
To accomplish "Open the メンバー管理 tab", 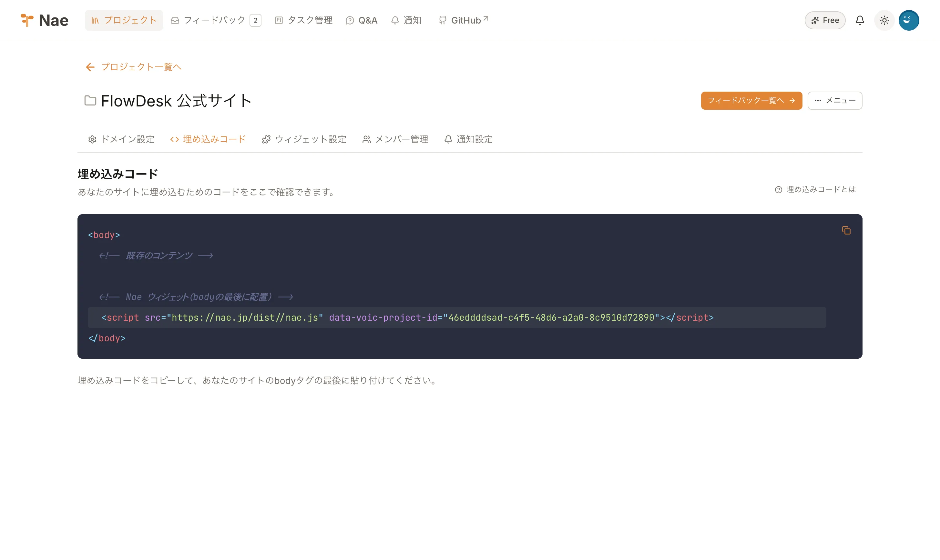I will tap(395, 139).
